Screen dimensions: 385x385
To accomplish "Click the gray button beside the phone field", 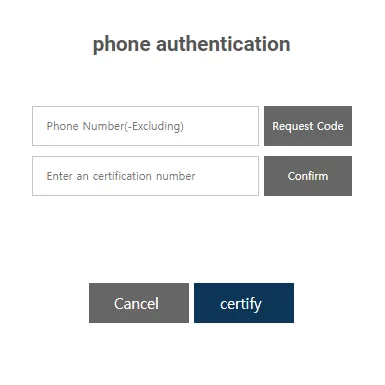I will click(308, 126).
